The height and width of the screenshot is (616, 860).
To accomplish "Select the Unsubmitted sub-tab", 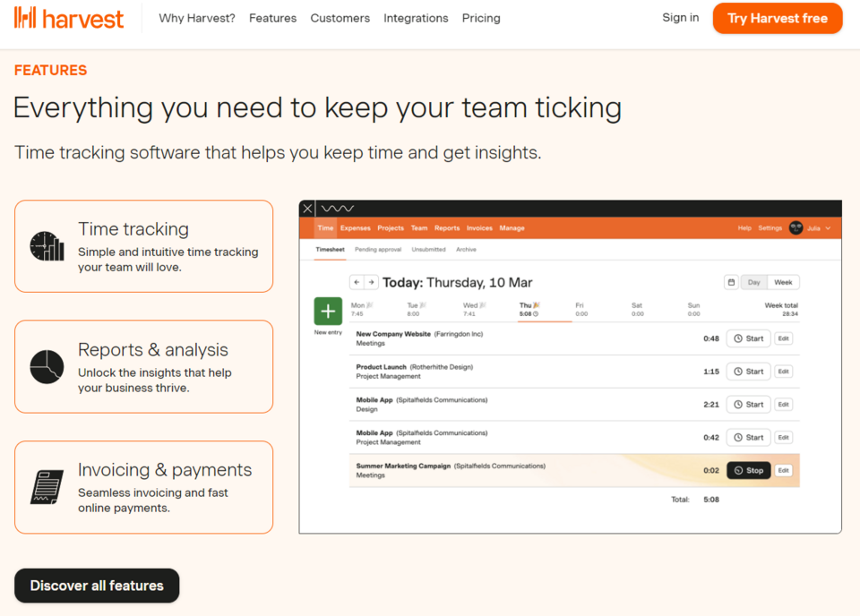I will [428, 250].
